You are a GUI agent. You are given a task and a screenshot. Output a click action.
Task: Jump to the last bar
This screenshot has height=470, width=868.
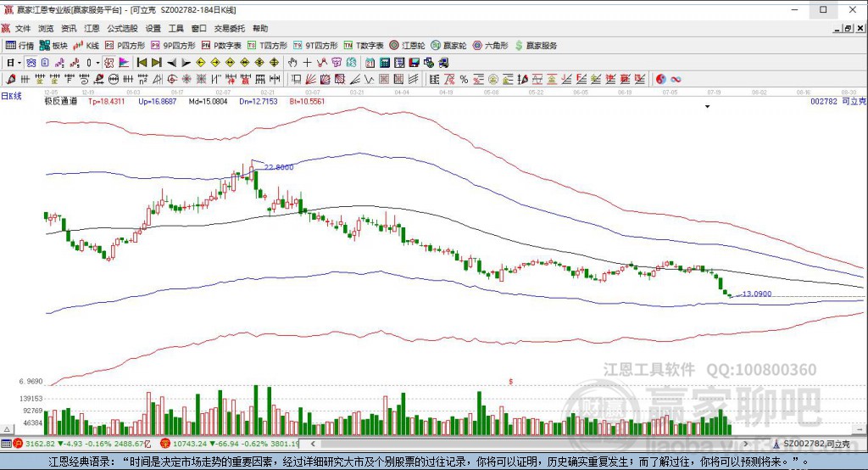tap(157, 63)
